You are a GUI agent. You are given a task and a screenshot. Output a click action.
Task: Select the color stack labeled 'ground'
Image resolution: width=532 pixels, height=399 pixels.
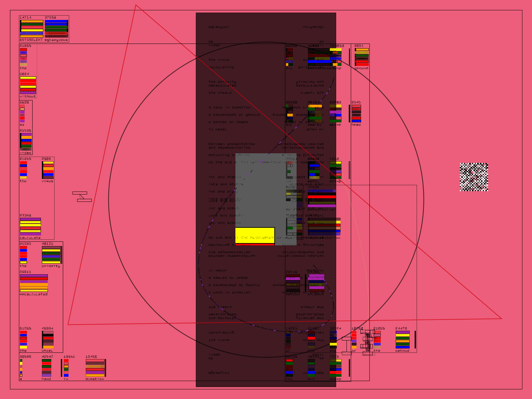pos(362,57)
